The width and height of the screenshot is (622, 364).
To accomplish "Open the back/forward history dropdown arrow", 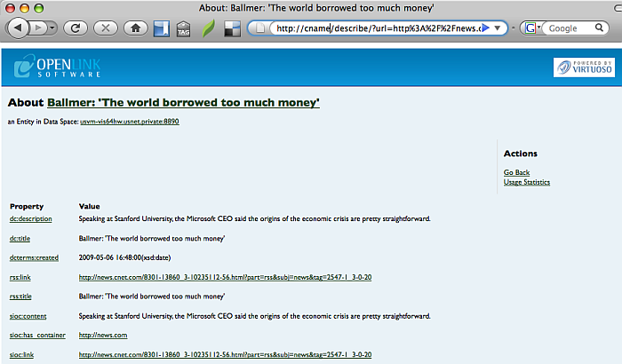I will [x=52, y=28].
